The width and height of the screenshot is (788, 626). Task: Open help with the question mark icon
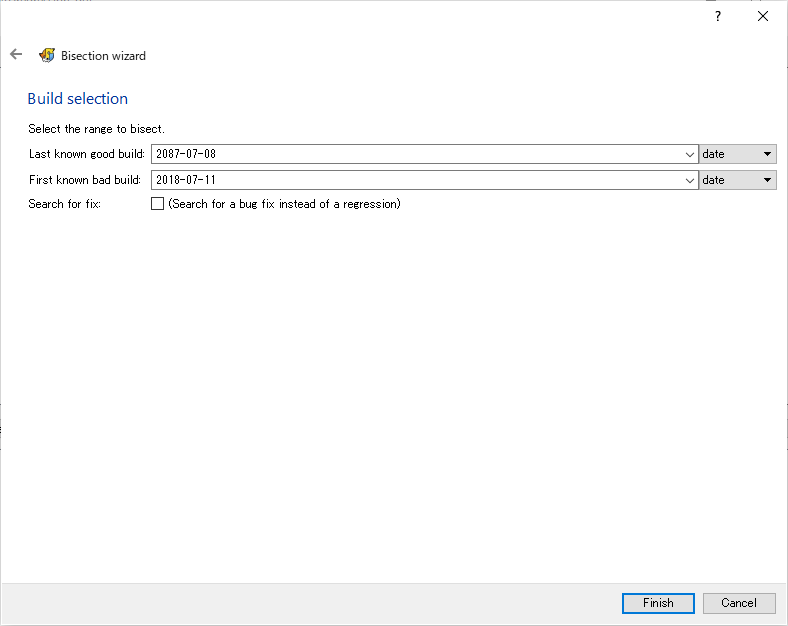(x=718, y=16)
